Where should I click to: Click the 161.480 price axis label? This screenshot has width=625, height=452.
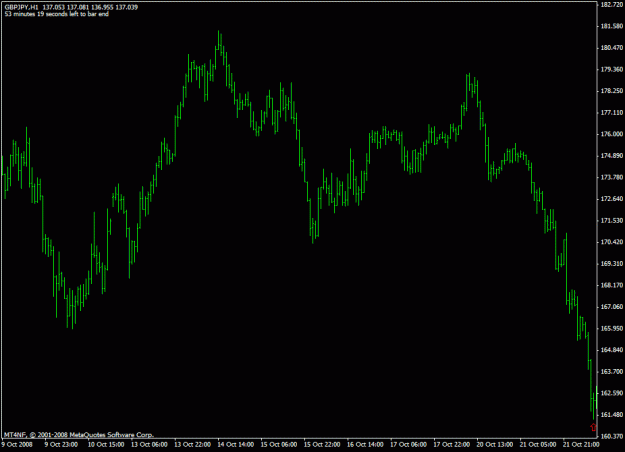point(611,415)
